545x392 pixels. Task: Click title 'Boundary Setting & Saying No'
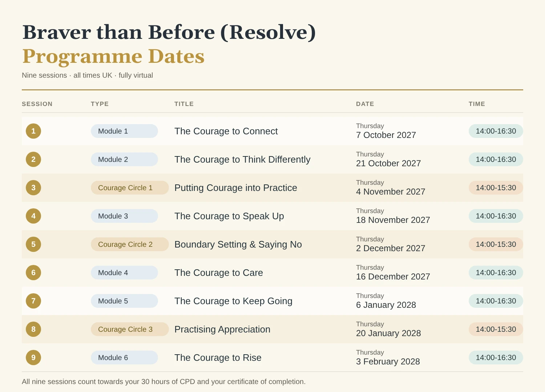pyautogui.click(x=238, y=244)
